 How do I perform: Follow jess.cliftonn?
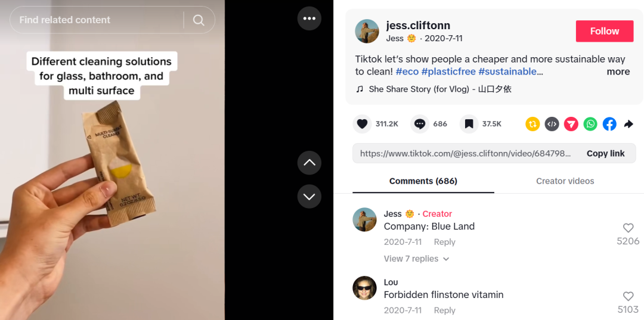click(604, 31)
